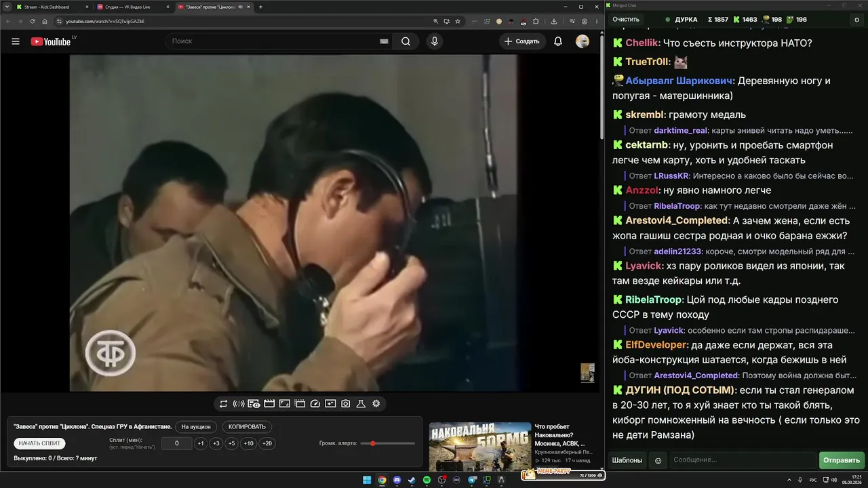Add +10 minutes to the split
This screenshot has width=868, height=488.
pyautogui.click(x=249, y=443)
